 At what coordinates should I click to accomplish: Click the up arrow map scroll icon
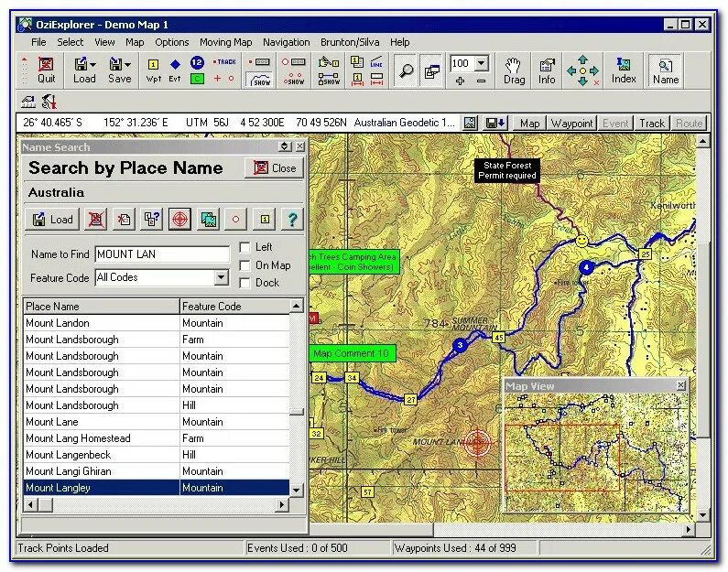pos(582,59)
